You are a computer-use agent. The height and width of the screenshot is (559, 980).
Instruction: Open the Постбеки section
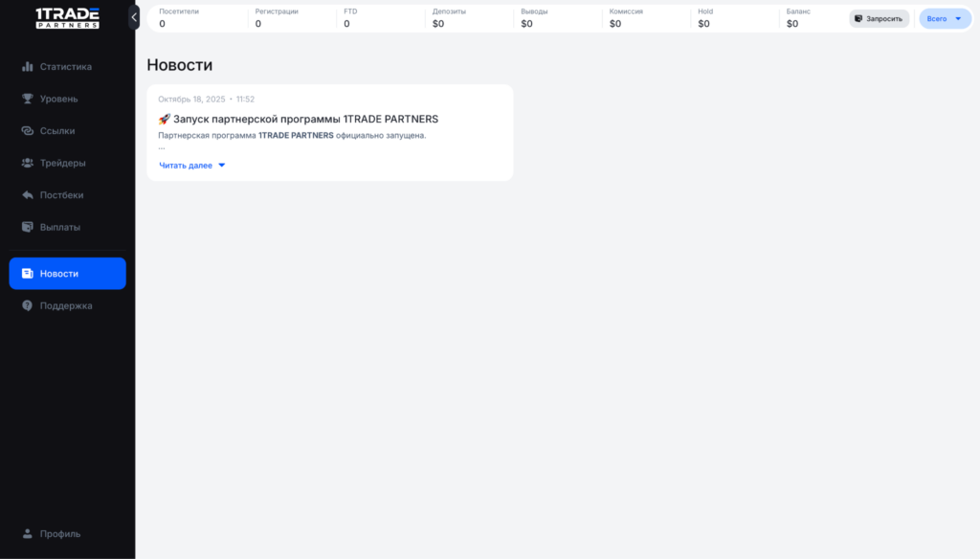(68, 195)
